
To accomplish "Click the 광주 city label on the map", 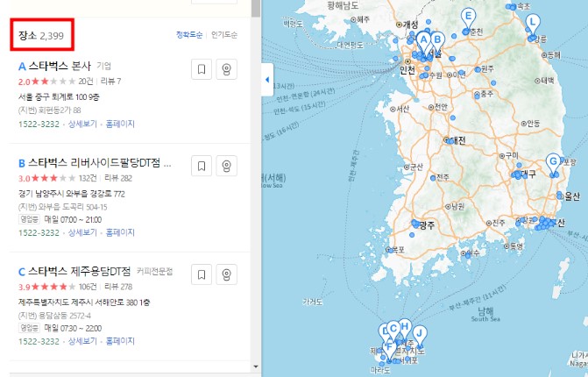I will pos(427,225).
